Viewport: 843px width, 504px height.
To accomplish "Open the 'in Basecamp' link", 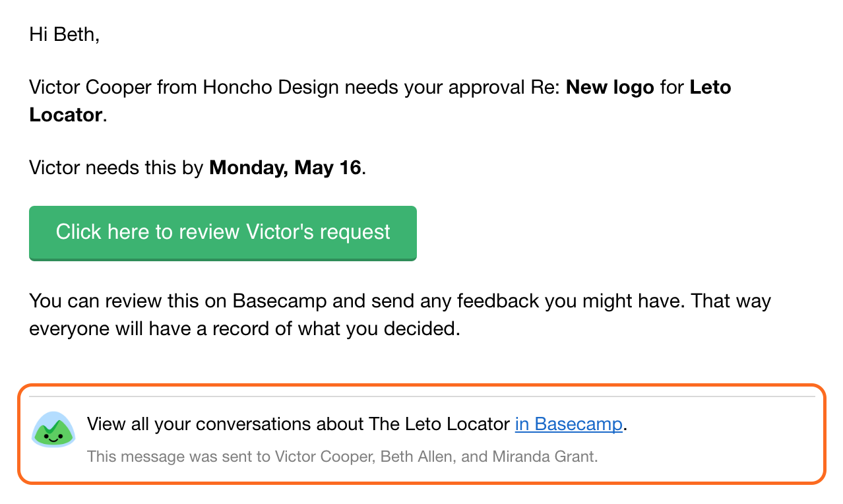I will (x=569, y=424).
